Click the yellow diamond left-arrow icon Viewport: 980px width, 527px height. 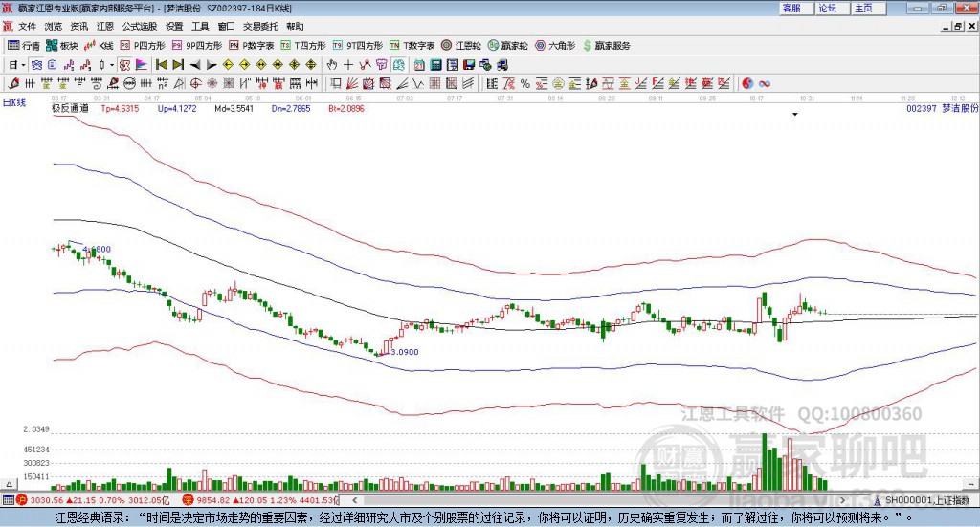228,65
